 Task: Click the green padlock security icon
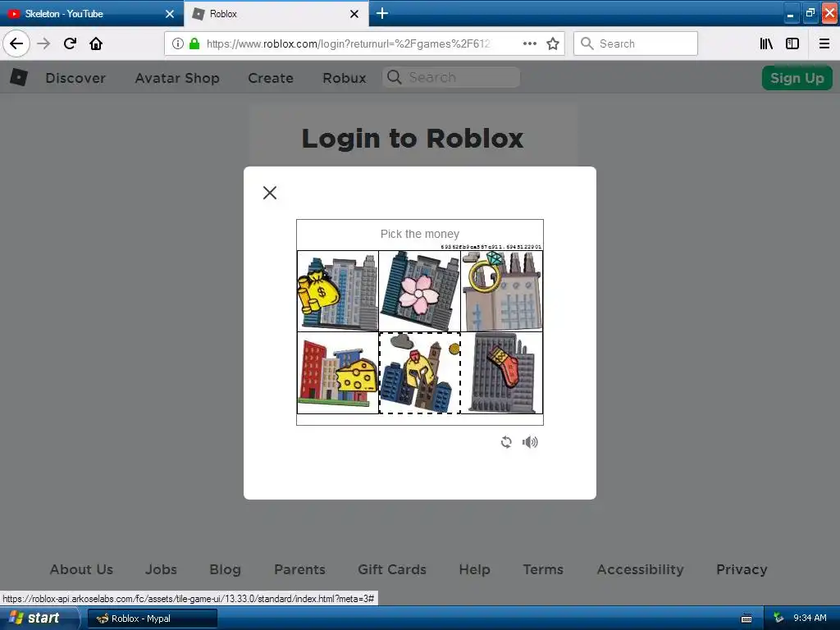194,44
